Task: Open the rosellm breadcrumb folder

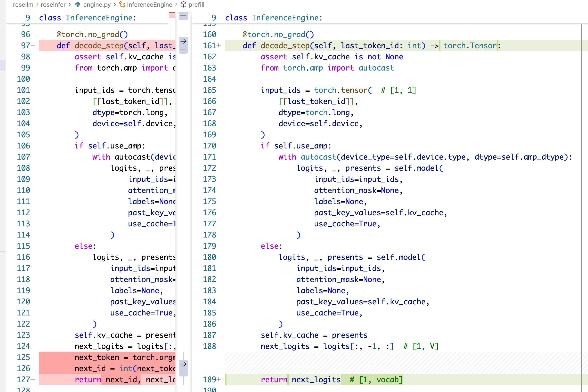Action: tap(23, 4)
